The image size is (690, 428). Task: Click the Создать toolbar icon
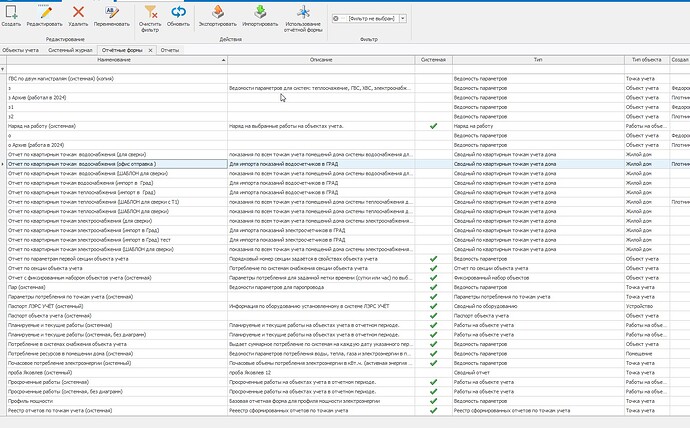point(11,12)
